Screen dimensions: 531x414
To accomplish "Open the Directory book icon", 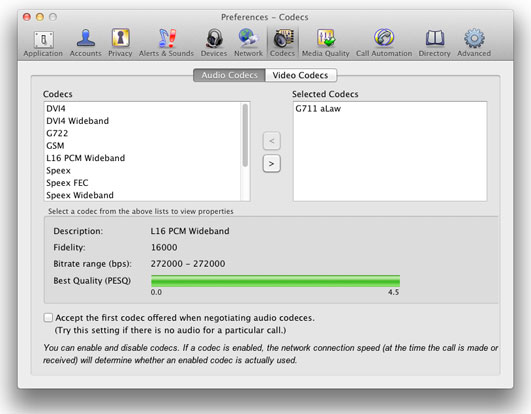I will (434, 43).
